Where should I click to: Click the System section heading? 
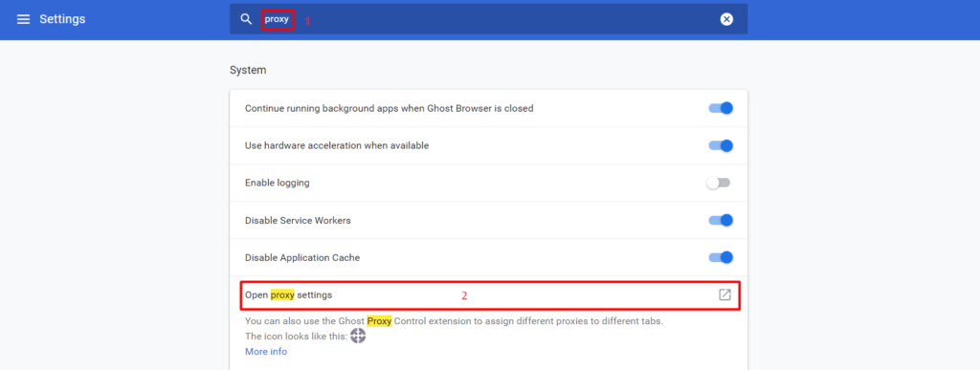click(x=248, y=70)
